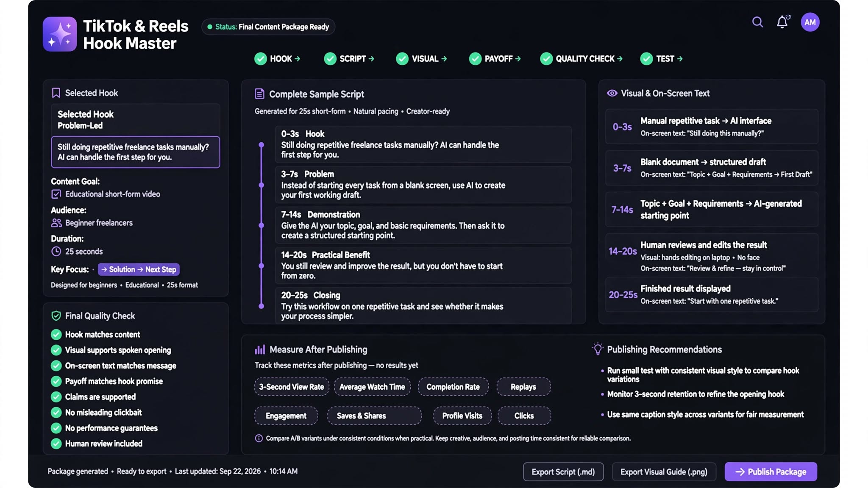Viewport: 868px width, 488px height.
Task: Click the selected hook text box
Action: coord(136,152)
